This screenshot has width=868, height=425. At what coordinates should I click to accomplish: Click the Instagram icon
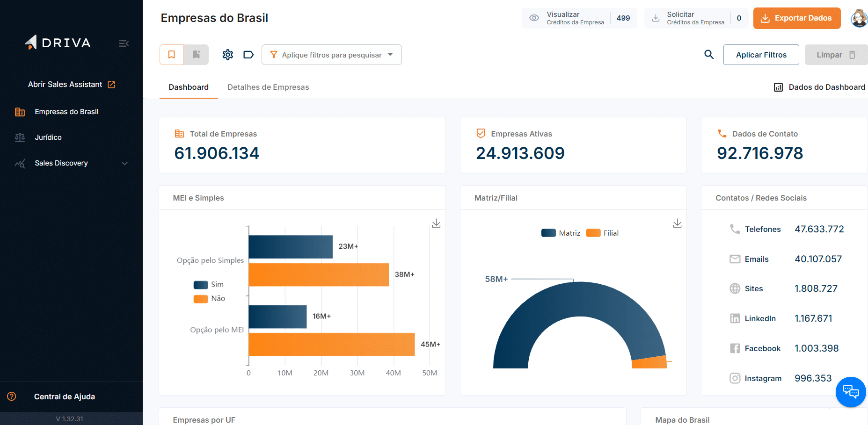(735, 378)
